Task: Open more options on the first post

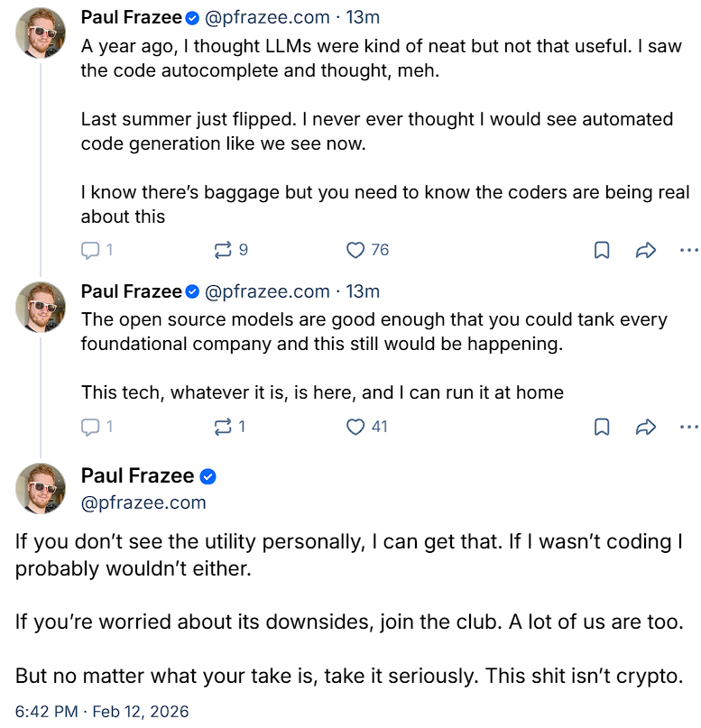Action: point(688,251)
